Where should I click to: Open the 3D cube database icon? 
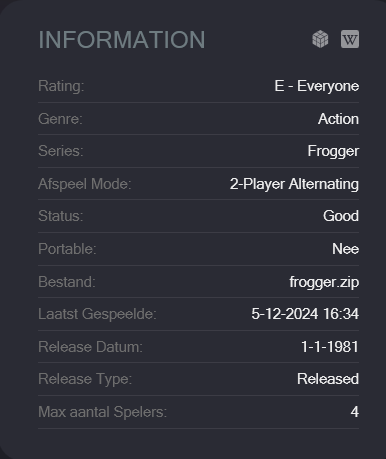point(320,39)
